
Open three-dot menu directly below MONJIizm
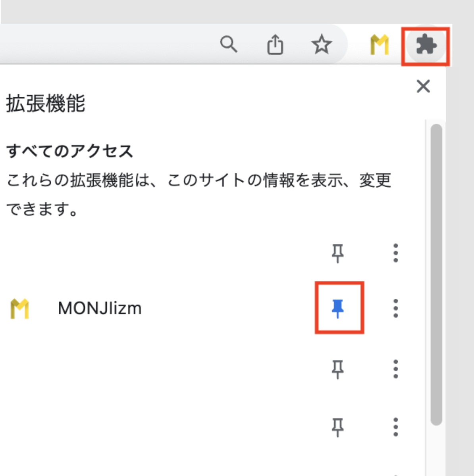coord(395,369)
